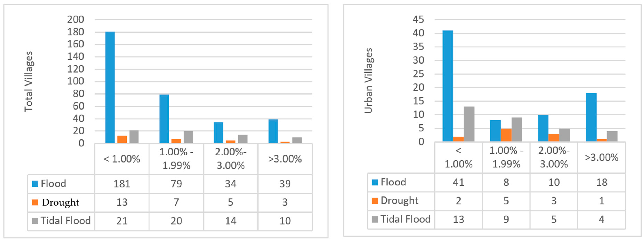This screenshot has width=644, height=241.
Task: Select the table cell showing 181
Action: tap(122, 184)
